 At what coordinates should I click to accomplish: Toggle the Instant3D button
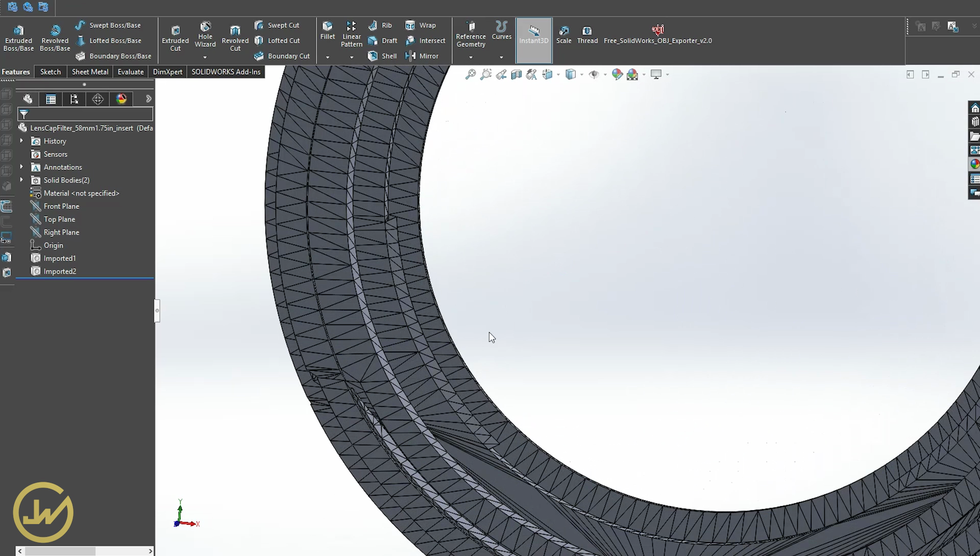(533, 40)
